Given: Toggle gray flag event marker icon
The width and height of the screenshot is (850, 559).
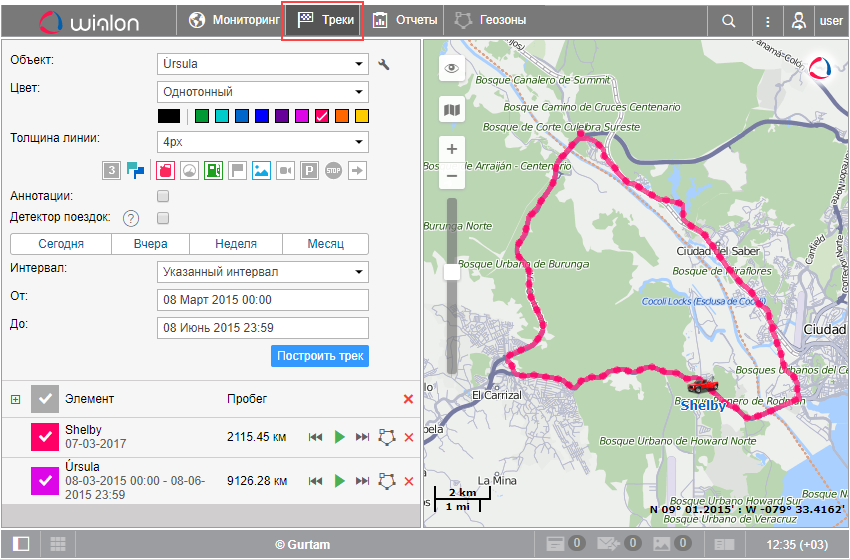Looking at the screenshot, I should point(237,171).
